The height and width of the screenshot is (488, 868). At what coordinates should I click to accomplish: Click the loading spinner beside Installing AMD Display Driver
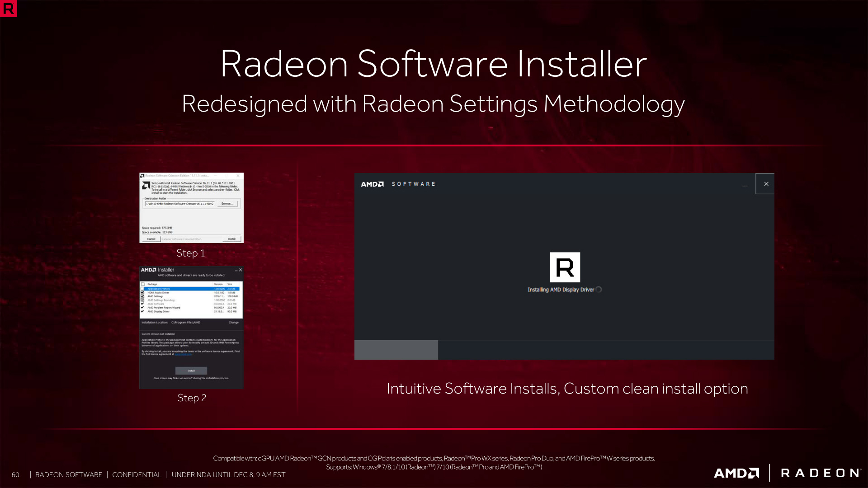click(x=599, y=290)
